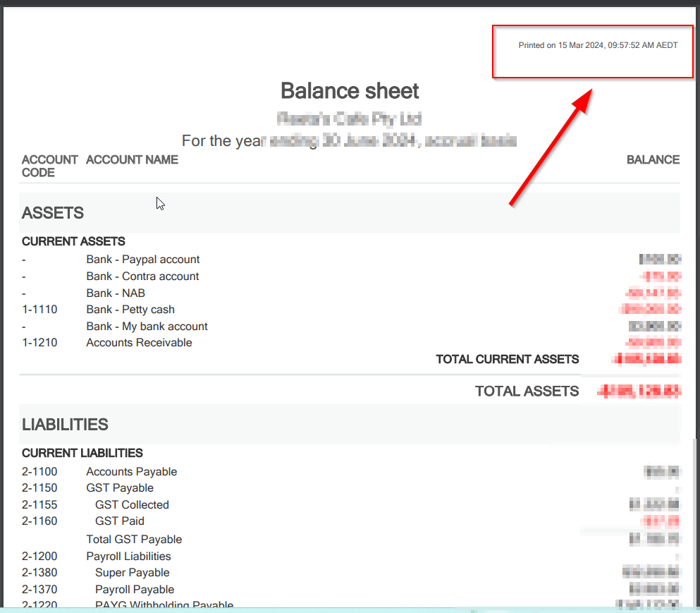Click account code 1-1210

[39, 342]
